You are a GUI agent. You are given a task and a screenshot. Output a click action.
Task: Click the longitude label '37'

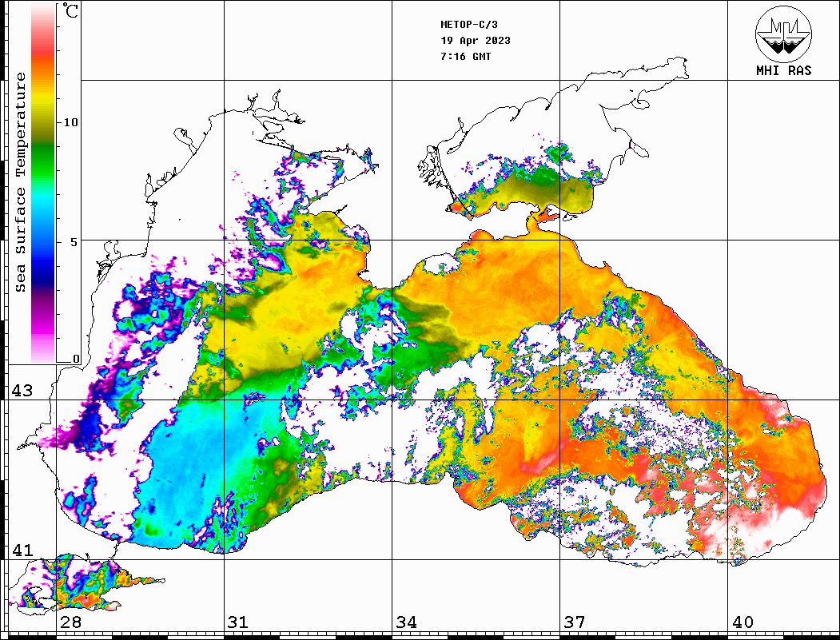tap(575, 622)
